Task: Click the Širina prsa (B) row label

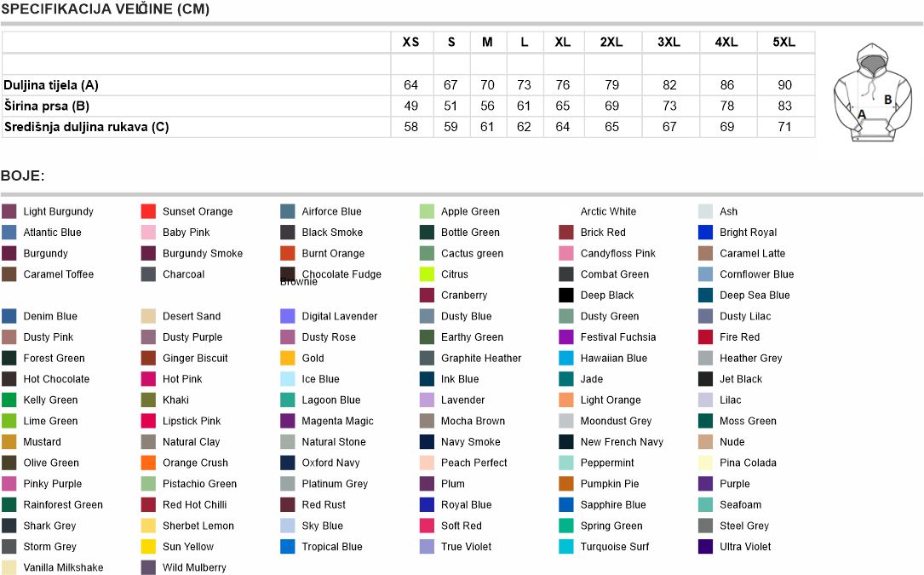Action: (47, 106)
